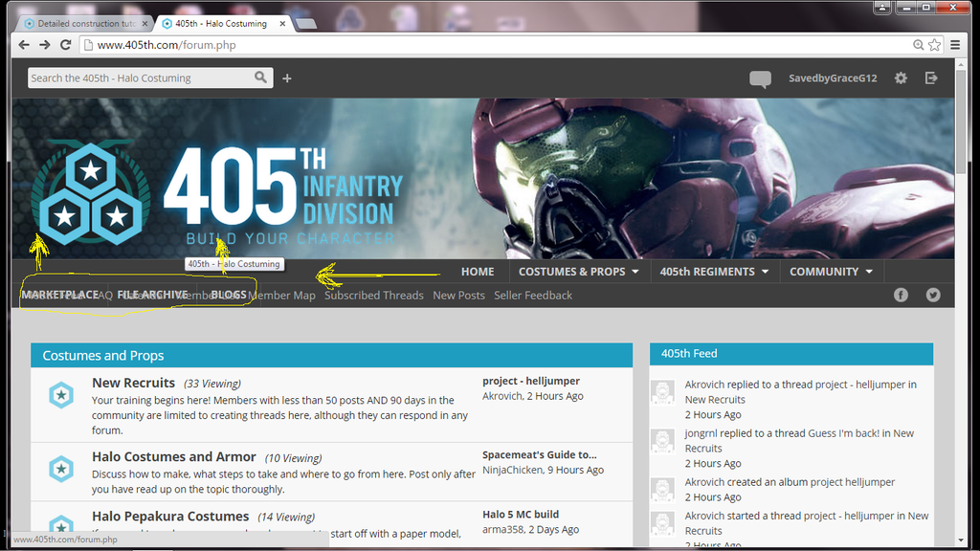Image resolution: width=980 pixels, height=551 pixels.
Task: Go to the HOME menu item
Action: click(x=478, y=272)
